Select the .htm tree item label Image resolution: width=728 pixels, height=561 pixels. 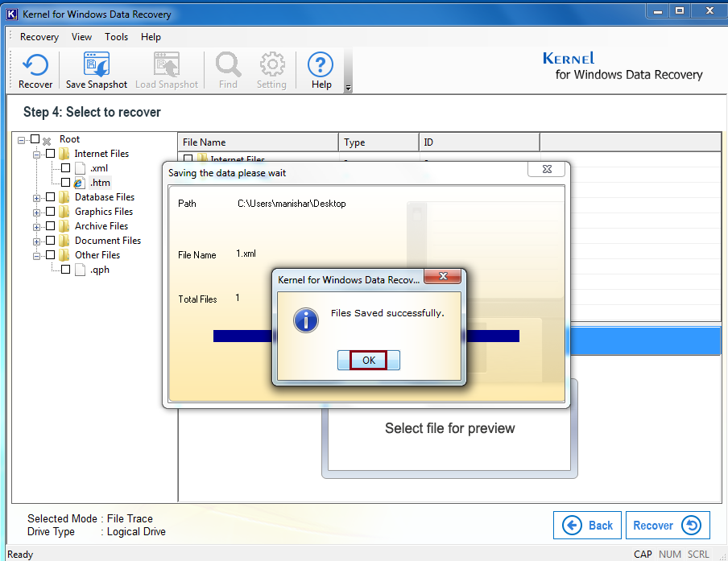point(100,183)
